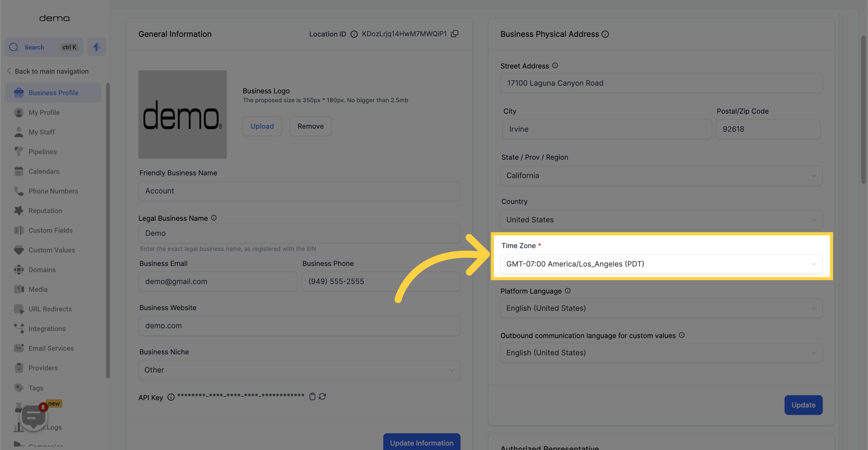Click the Reputation star icon

(x=19, y=210)
